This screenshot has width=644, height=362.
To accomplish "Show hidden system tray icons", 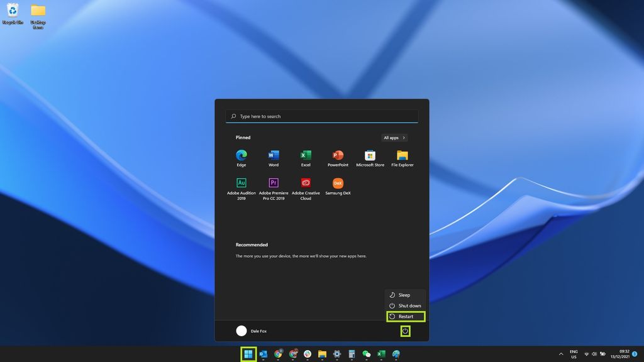I will [560, 354].
